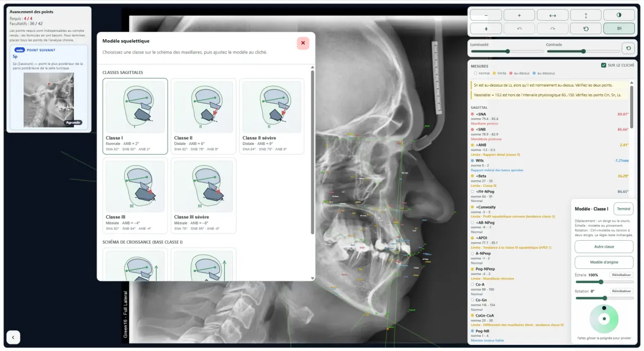Click the Sp next-point reference thumbnail
Screen dimensions: 644x351
pos(49,100)
